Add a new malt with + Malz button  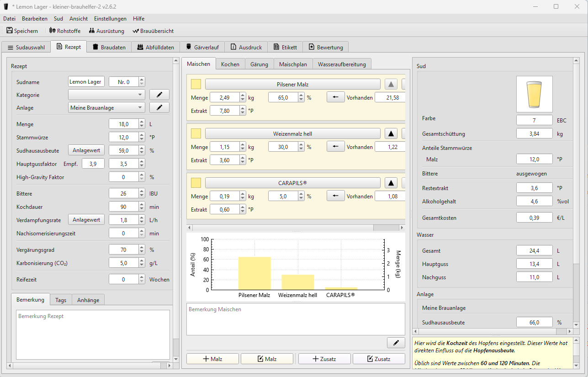212,359
